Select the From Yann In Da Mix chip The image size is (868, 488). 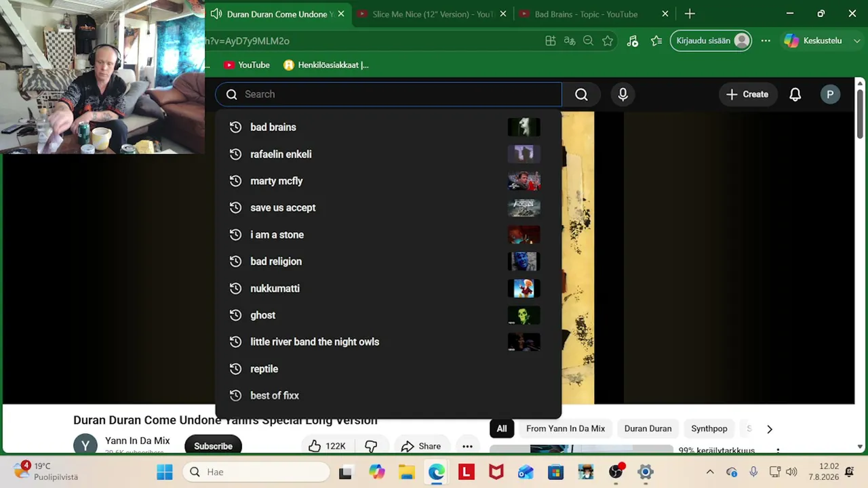pos(566,428)
